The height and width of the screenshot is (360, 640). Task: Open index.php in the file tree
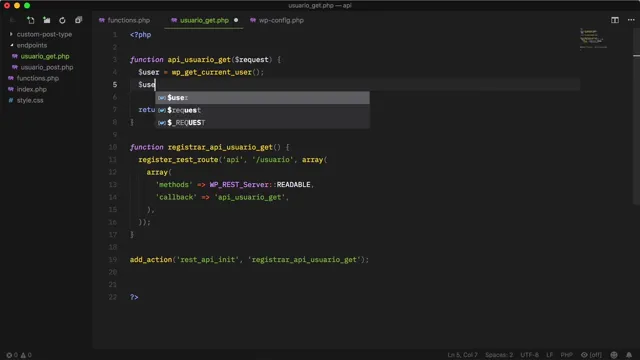[x=31, y=89]
